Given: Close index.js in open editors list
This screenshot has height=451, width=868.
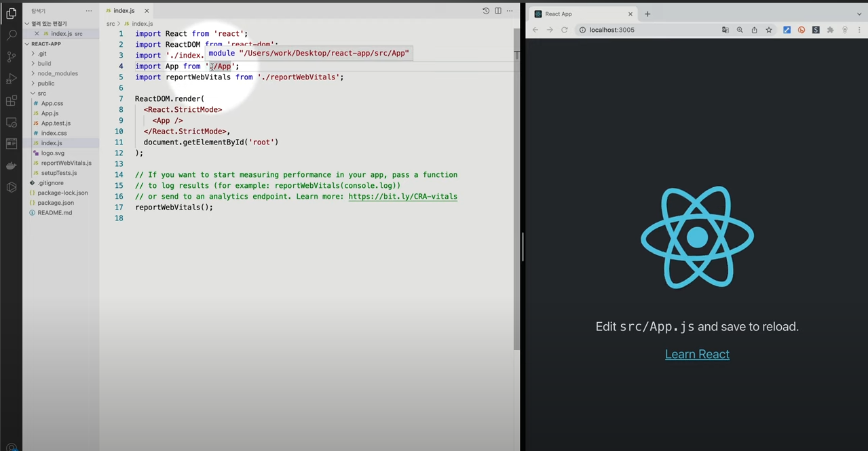Looking at the screenshot, I should click(37, 33).
